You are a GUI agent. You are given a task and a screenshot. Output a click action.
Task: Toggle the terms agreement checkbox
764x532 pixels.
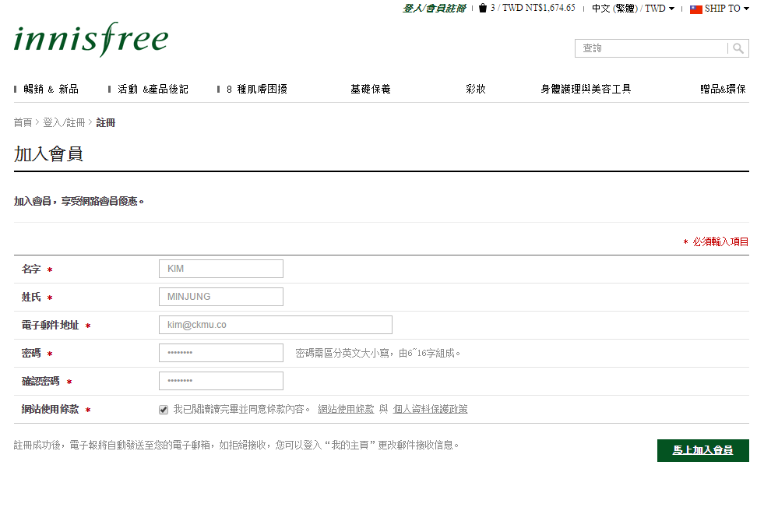pos(164,410)
